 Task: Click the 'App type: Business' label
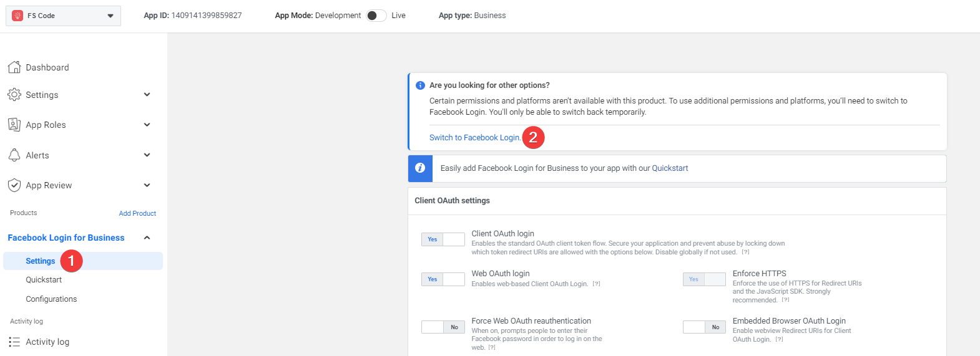point(472,16)
